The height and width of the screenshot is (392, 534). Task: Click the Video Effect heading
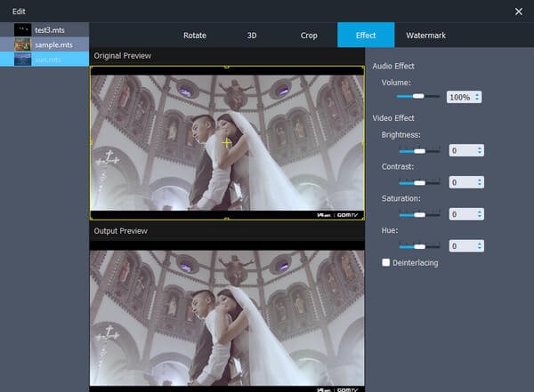click(393, 118)
